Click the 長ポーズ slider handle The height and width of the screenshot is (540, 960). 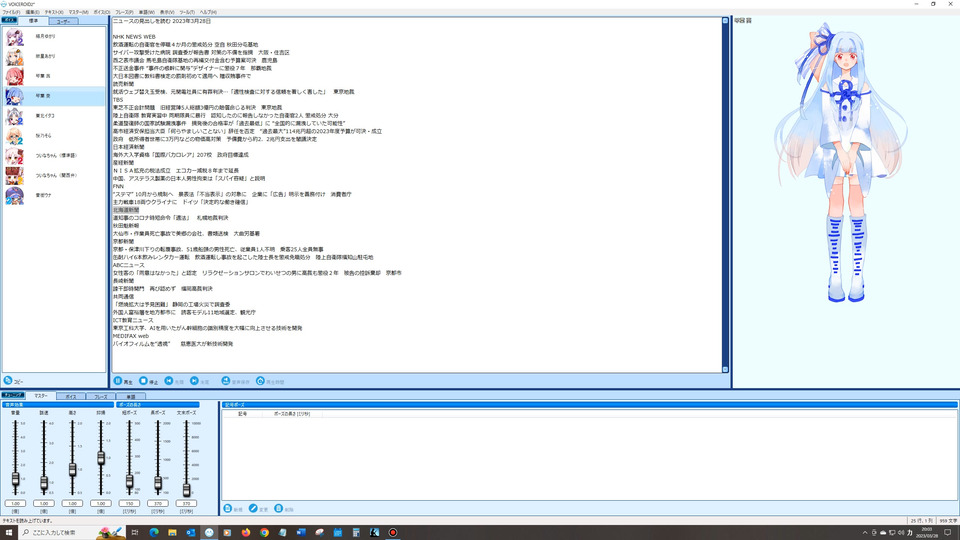click(158, 484)
